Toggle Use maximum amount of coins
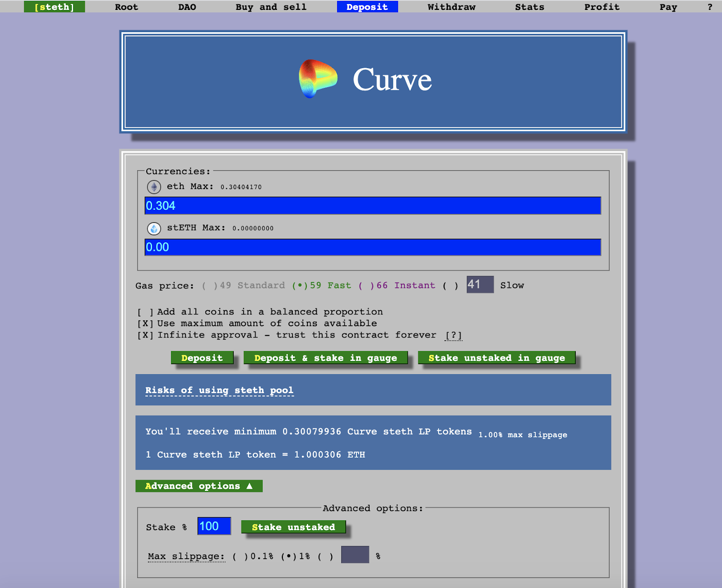The image size is (722, 588). pyautogui.click(x=145, y=324)
